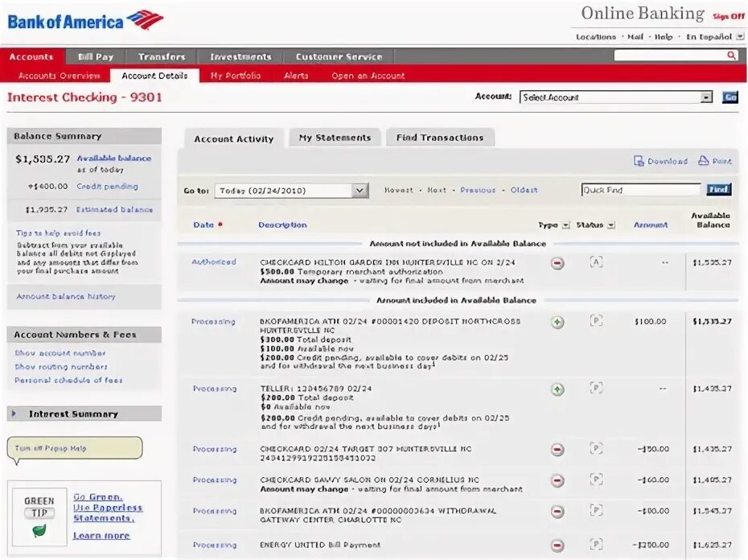Click the Find button next to Quick Find
The width and height of the screenshot is (748, 560).
(x=718, y=190)
